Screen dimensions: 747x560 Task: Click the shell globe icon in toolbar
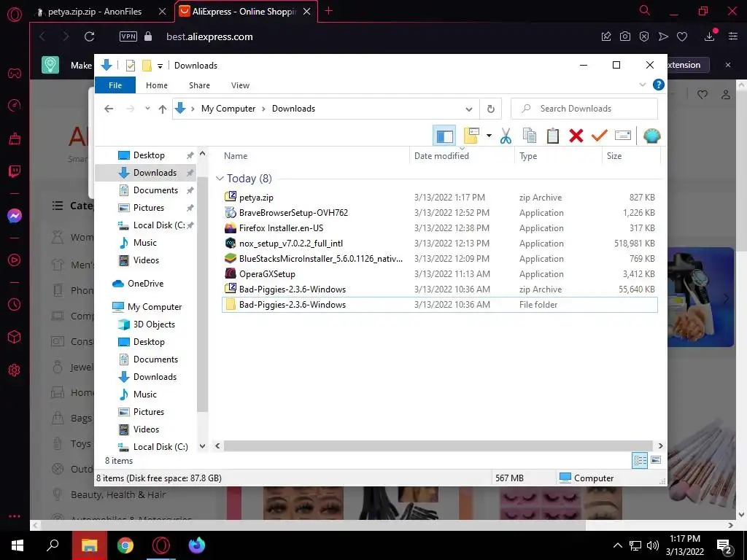(651, 136)
